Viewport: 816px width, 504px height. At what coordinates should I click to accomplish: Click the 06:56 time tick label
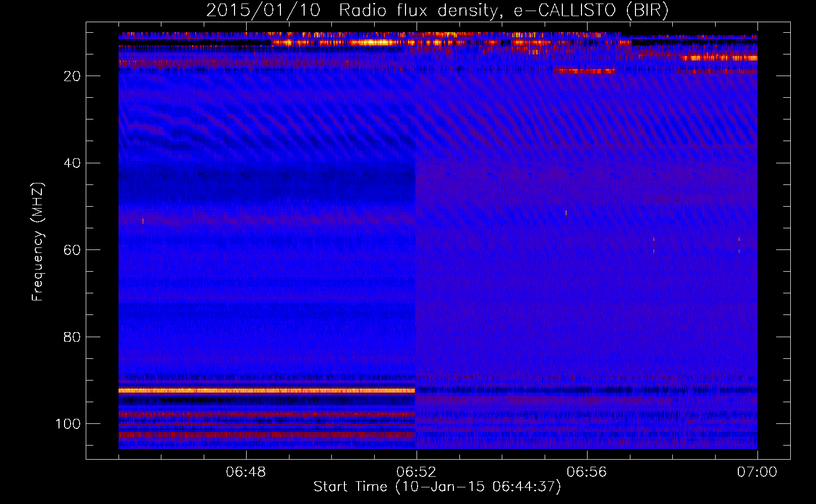coord(587,472)
